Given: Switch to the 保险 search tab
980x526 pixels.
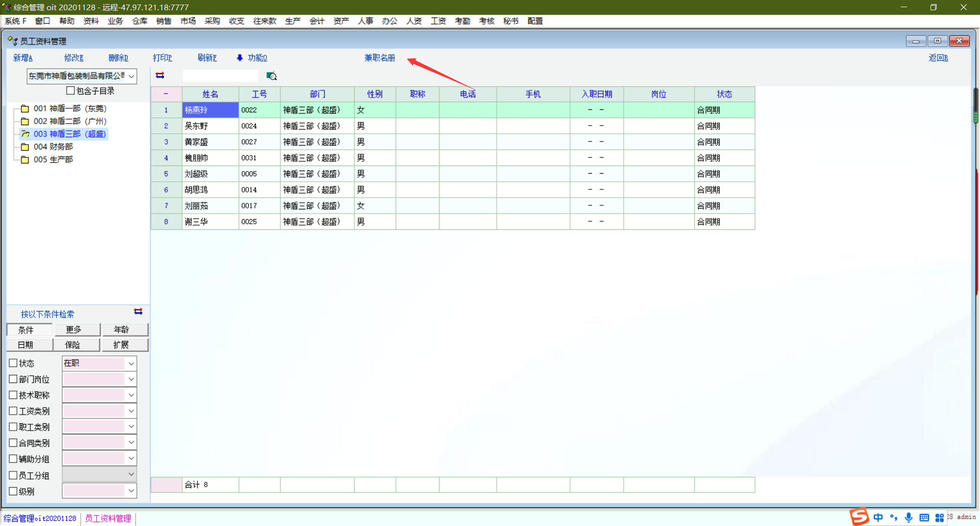Looking at the screenshot, I should (72, 345).
